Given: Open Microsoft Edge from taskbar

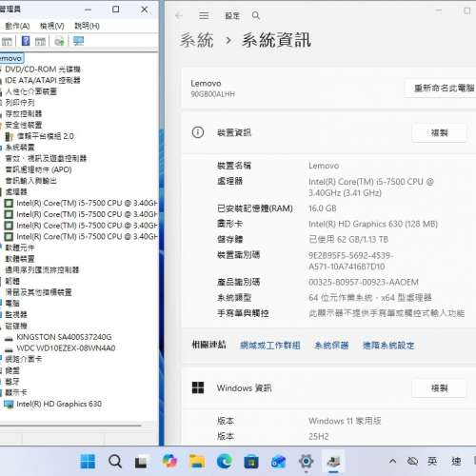Looking at the screenshot, I should point(225,461).
